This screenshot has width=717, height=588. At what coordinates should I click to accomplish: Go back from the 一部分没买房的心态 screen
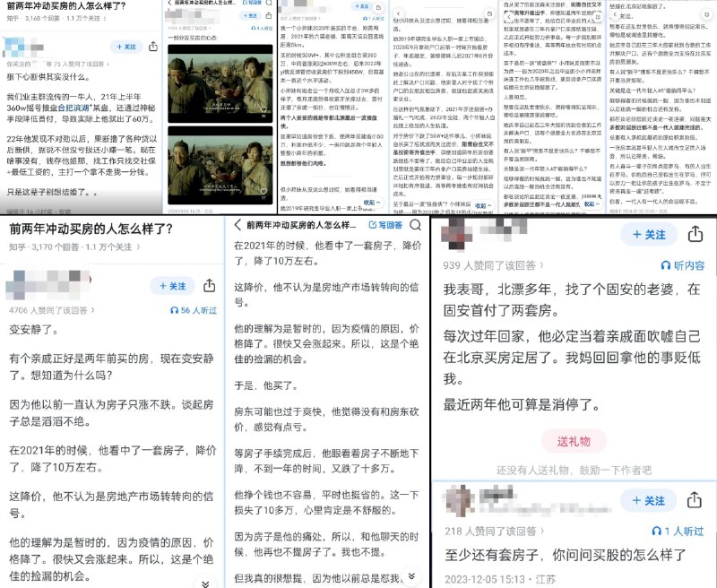tap(169, 3)
